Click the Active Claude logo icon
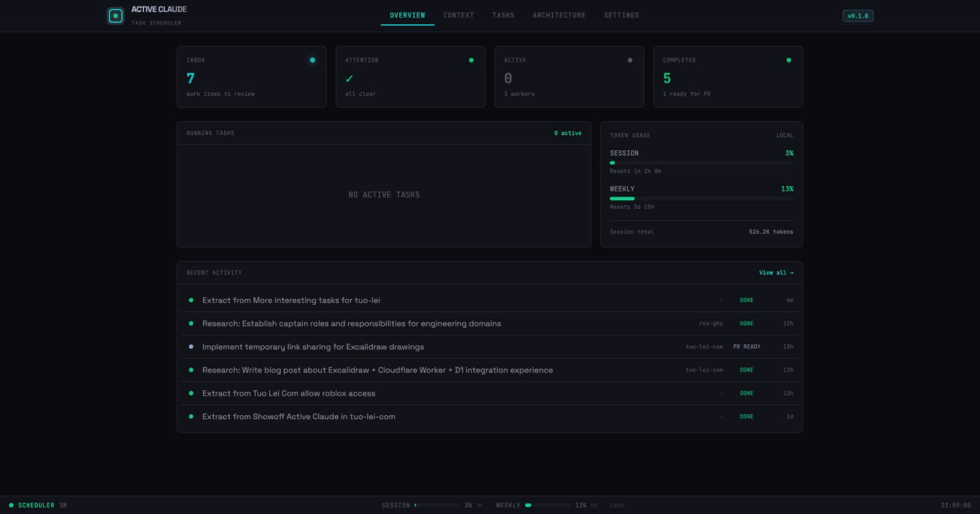The width and height of the screenshot is (980, 514). [115, 16]
